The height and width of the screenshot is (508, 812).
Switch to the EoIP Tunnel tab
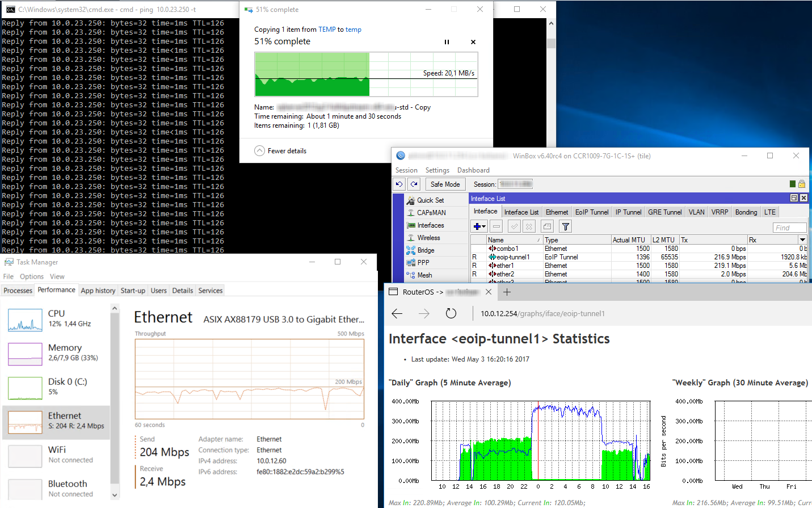[x=592, y=212]
